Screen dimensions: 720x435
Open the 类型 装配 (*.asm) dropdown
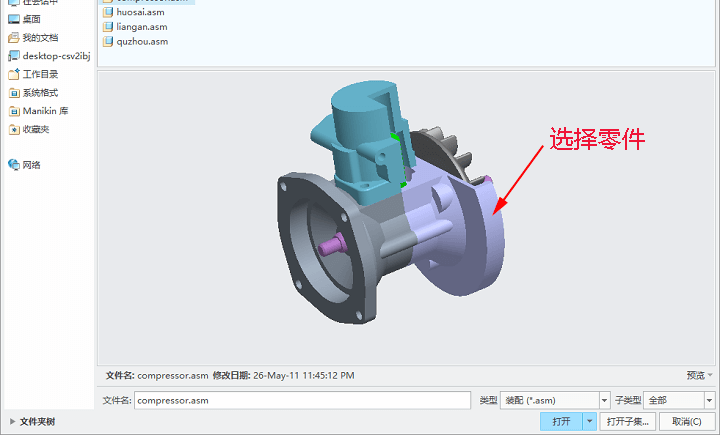(x=555, y=401)
